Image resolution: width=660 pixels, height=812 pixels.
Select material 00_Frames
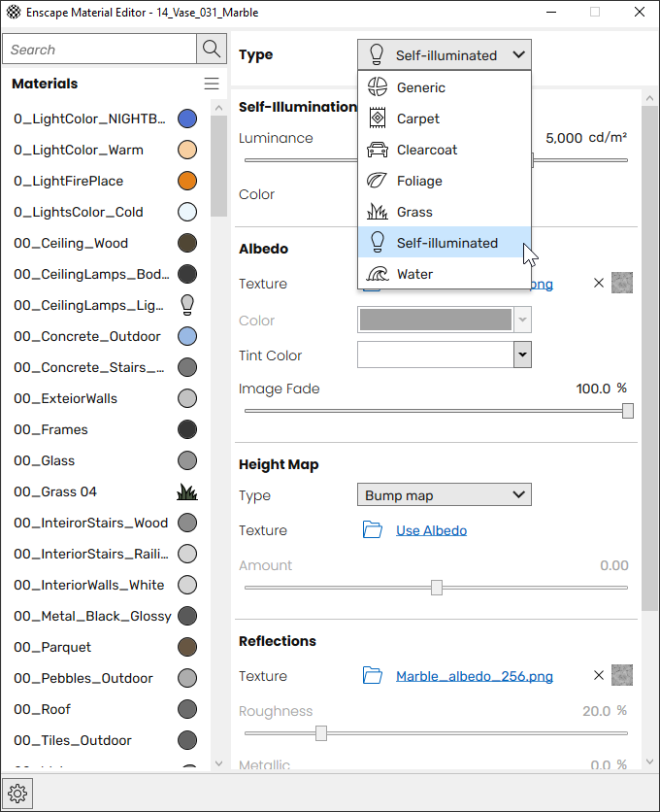105,429
